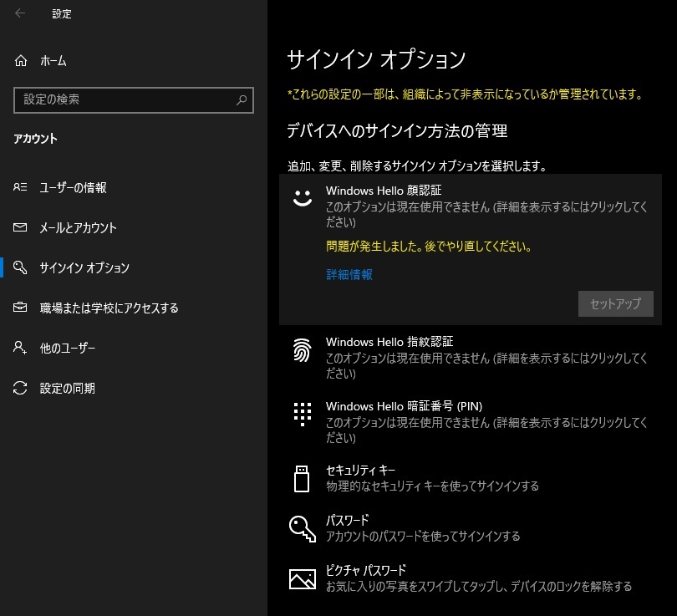The width and height of the screenshot is (677, 616).
Task: Expand the セキュリティ キー option
Action: pos(471,478)
